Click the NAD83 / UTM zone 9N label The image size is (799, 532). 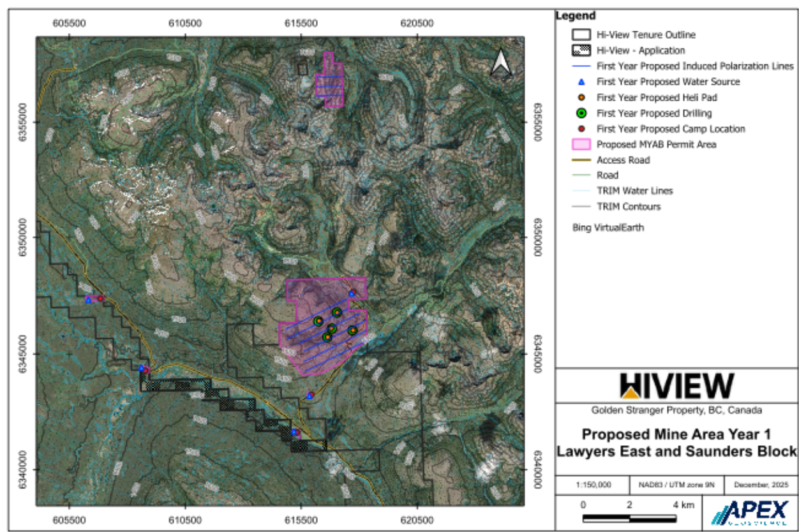tap(668, 485)
